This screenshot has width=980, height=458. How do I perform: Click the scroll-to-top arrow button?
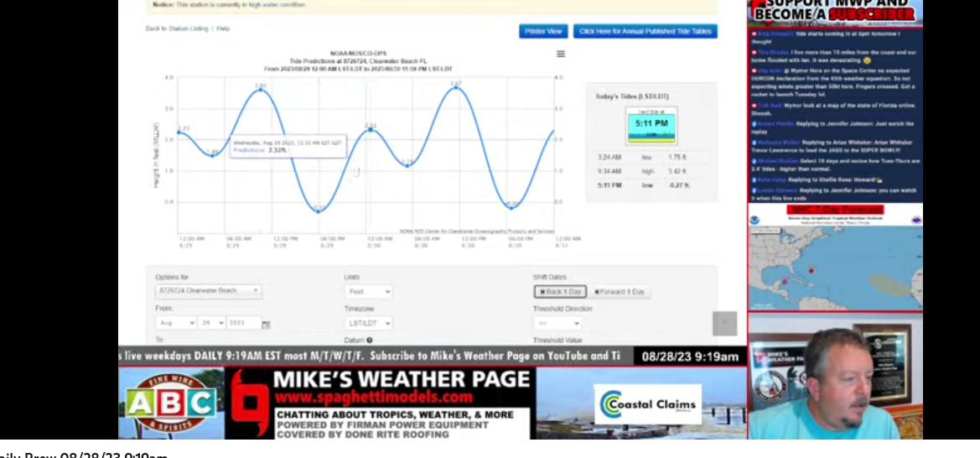coord(724,323)
